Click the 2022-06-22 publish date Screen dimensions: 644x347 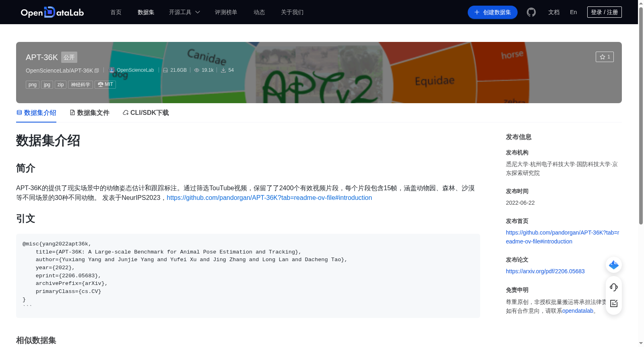pos(520,203)
